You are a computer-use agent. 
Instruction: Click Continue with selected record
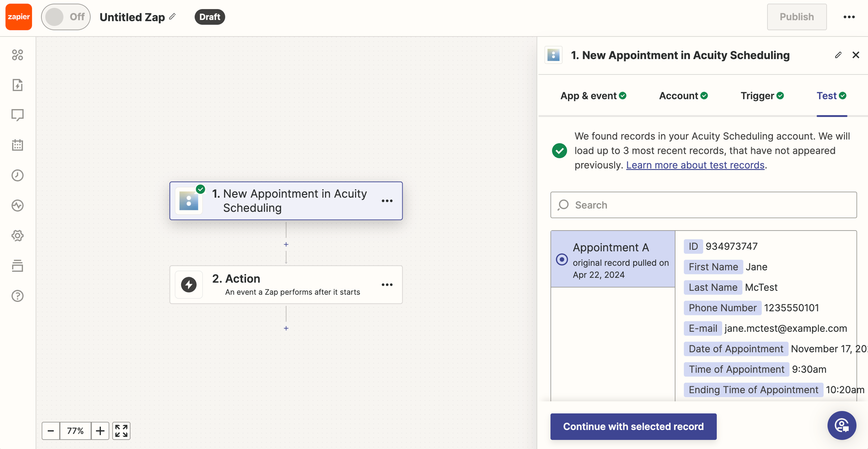tap(633, 427)
